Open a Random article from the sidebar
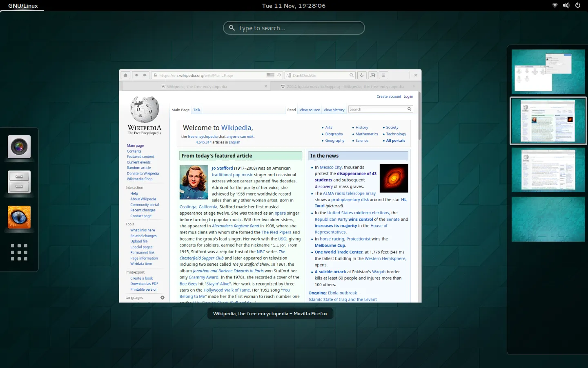The image size is (588, 368). [138, 168]
